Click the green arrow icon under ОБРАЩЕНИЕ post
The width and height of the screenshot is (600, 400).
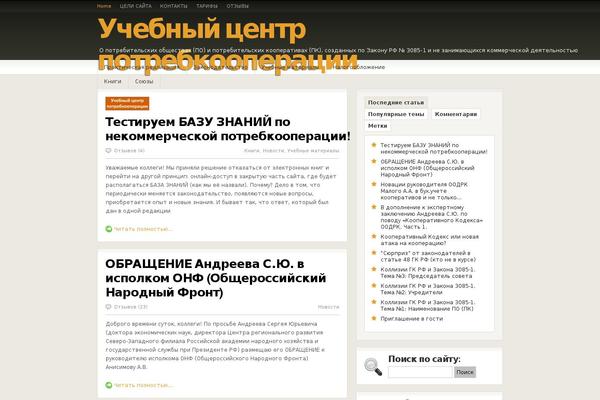coord(109,385)
